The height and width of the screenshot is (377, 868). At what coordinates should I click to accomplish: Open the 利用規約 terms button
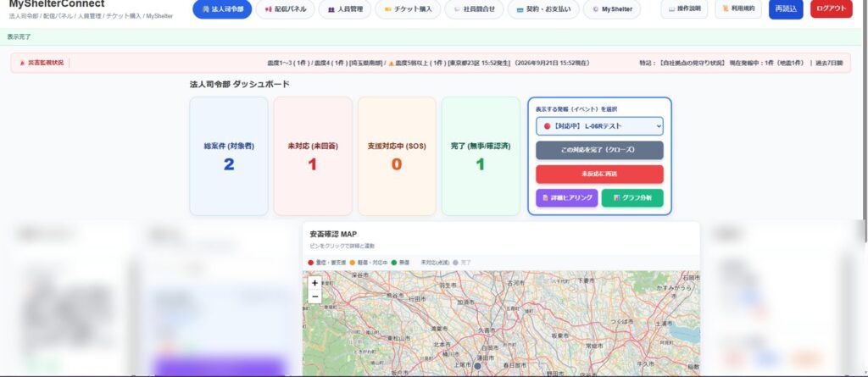pyautogui.click(x=738, y=8)
